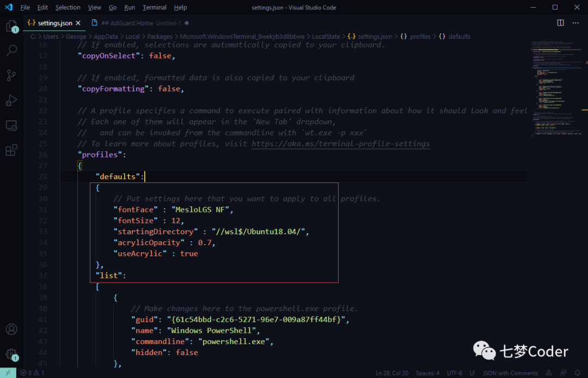Click UTF-8 encoding in status bar

point(454,373)
